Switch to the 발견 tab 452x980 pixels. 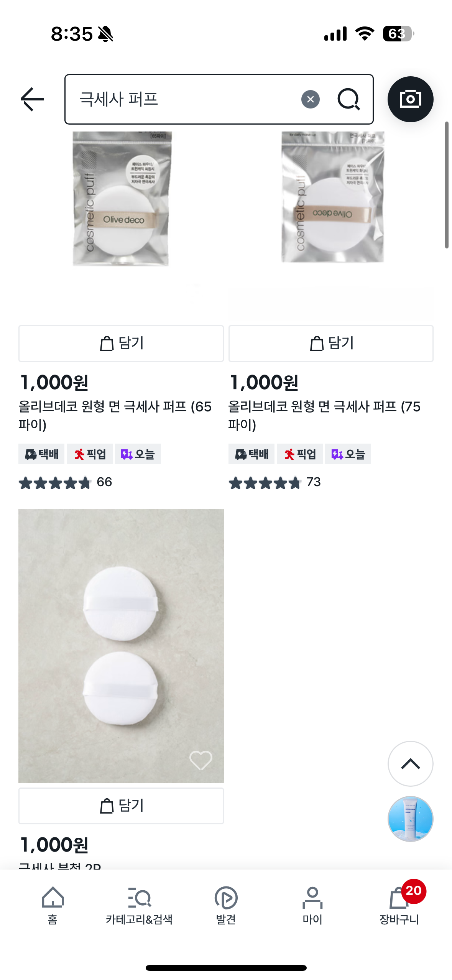pos(226,905)
